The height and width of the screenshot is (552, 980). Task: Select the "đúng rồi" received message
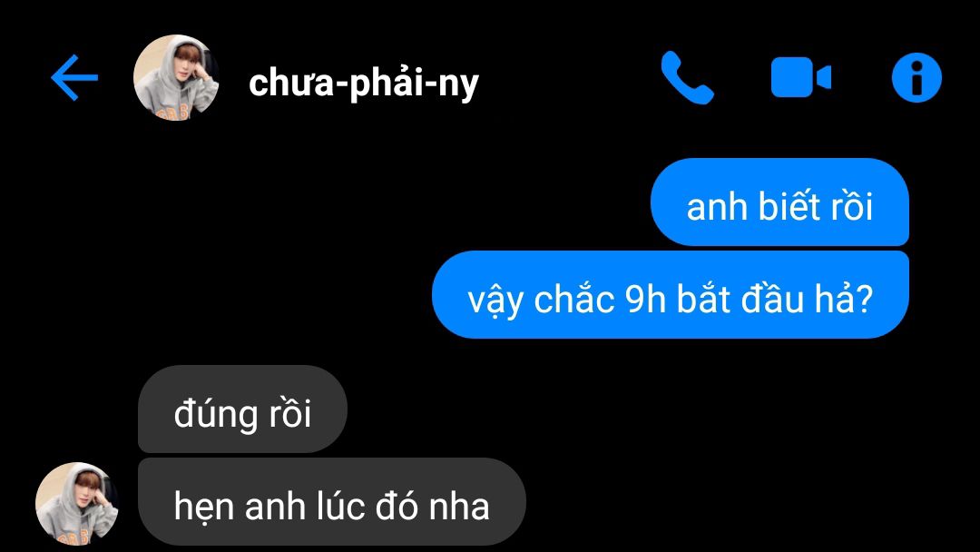pos(242,409)
